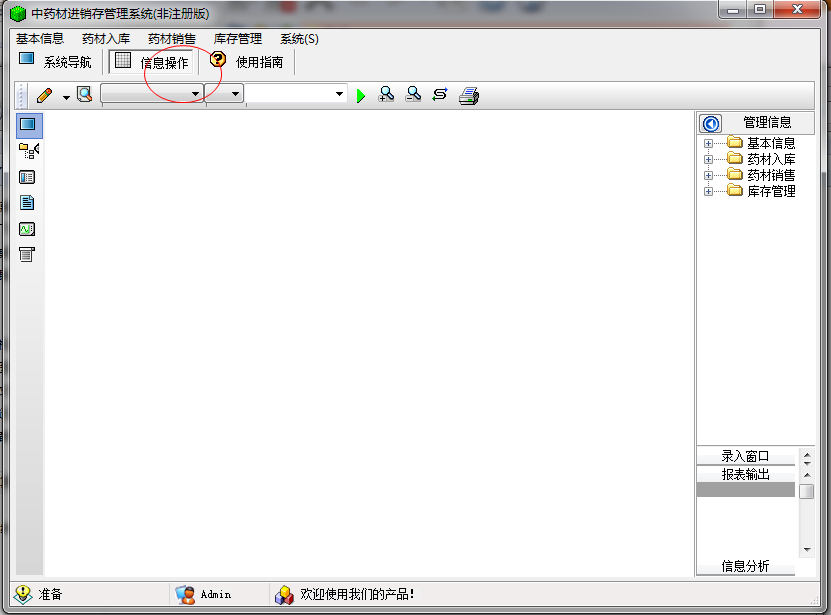
Task: Select the chart icon in left sidebar
Action: [27, 229]
